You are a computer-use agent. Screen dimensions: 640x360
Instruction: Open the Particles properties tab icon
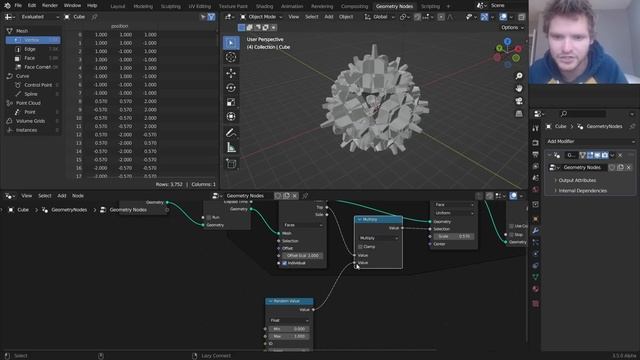coord(536,242)
